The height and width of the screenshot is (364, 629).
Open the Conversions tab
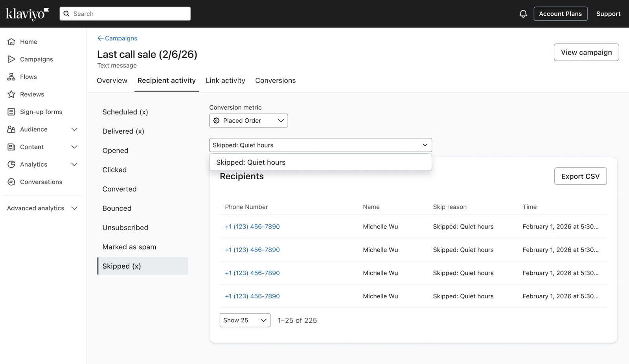(275, 81)
